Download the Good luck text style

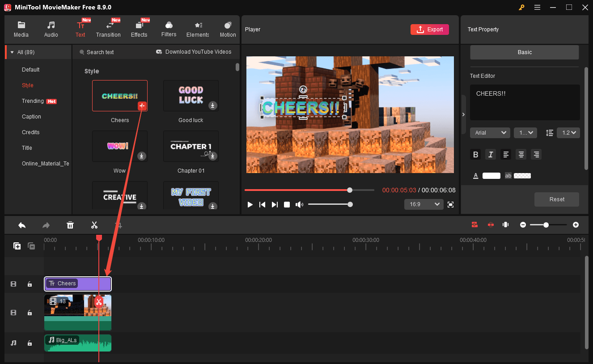coord(213,106)
